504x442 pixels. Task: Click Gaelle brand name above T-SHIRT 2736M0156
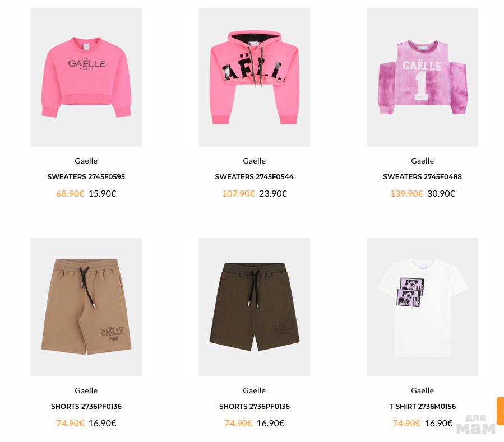point(422,390)
